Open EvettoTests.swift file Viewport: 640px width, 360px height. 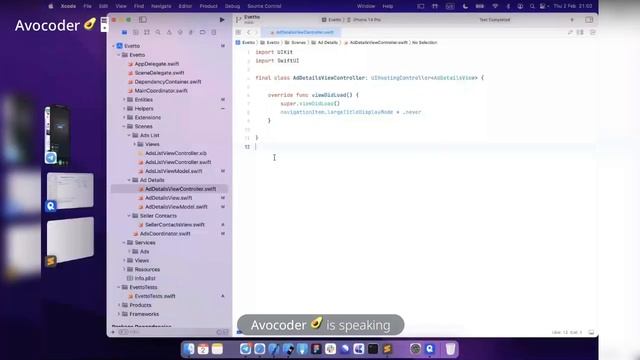tap(155, 296)
